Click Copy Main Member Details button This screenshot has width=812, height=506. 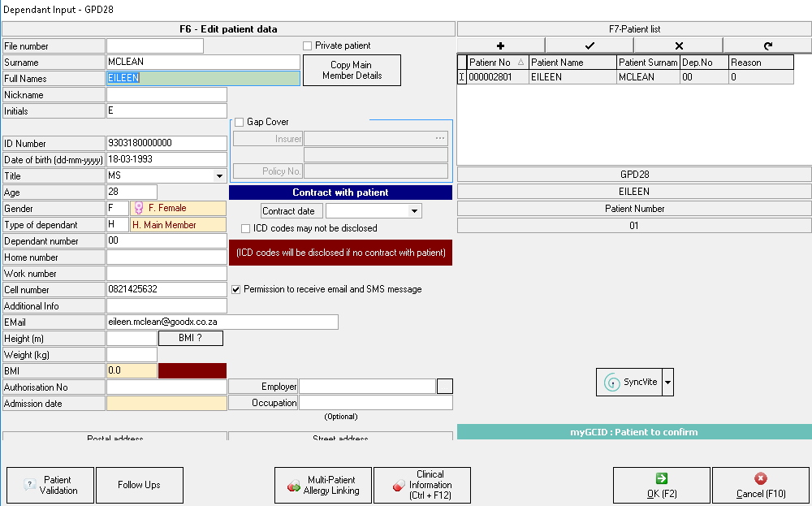tap(352, 71)
